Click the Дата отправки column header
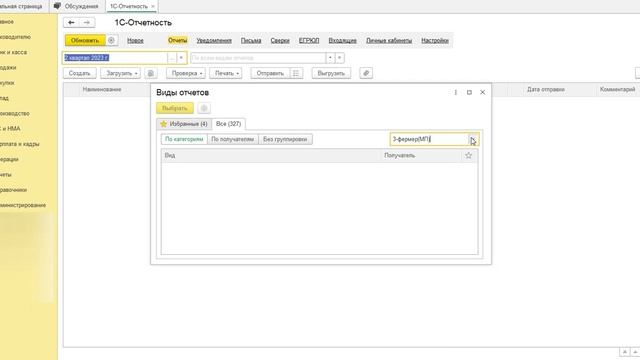Image resolution: width=640 pixels, height=360 pixels. click(546, 89)
